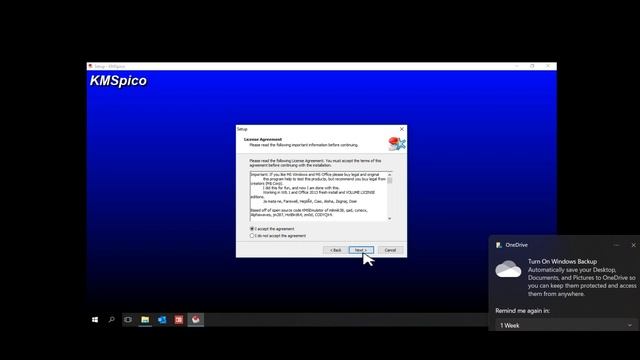Cancel the KMSpico setup wizard
Image resolution: width=640 pixels, height=360 pixels.
pyautogui.click(x=390, y=250)
